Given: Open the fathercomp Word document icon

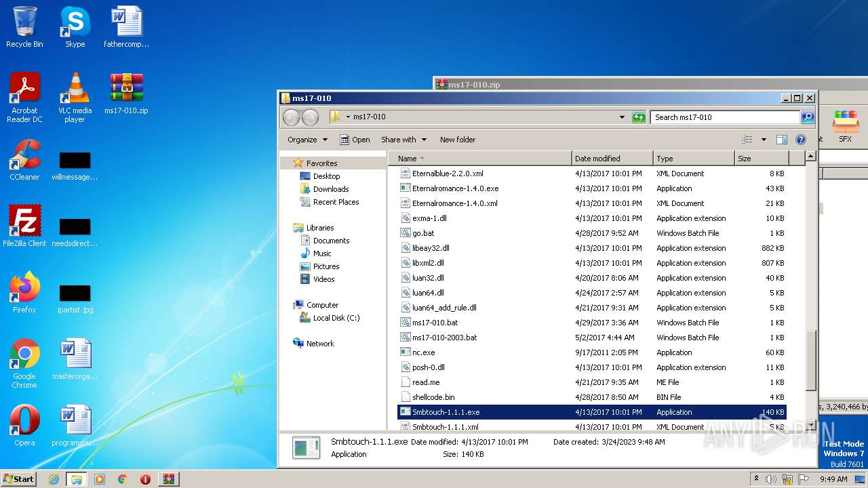Looking at the screenshot, I should [126, 27].
